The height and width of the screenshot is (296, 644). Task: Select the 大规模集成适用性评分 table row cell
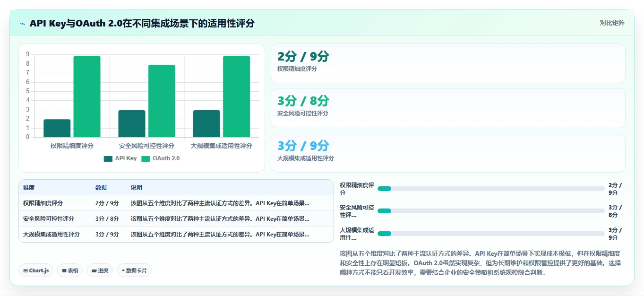52,234
